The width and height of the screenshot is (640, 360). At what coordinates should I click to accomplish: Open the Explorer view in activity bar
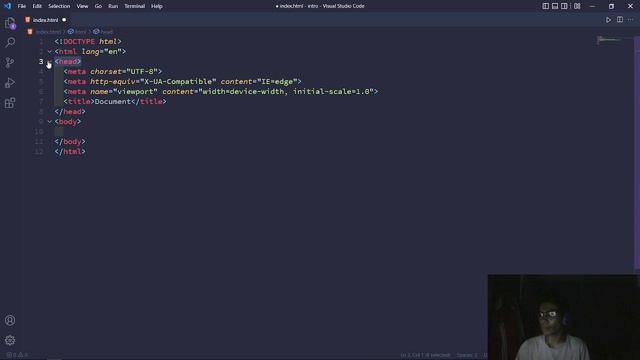pos(10,23)
